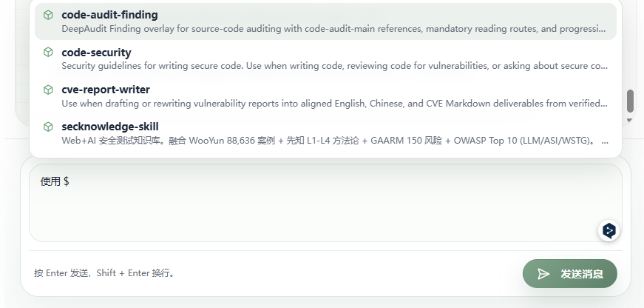Screen dimensions: 644x308
Task: Click the Web+AI 安全测试知识库 description
Action: coord(335,141)
